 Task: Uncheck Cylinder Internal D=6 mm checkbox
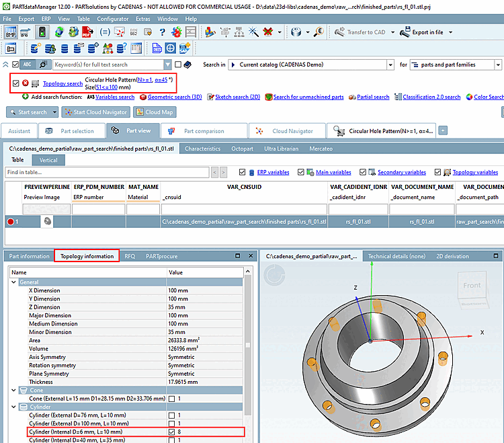coord(173,432)
